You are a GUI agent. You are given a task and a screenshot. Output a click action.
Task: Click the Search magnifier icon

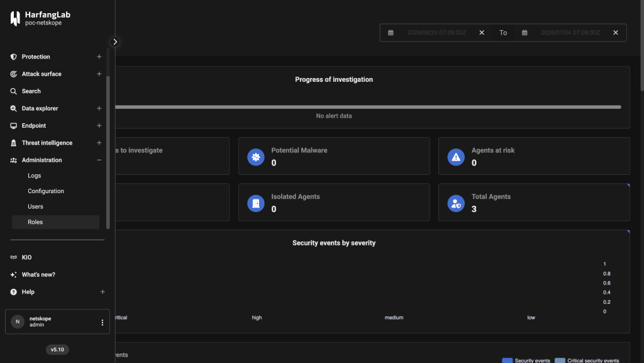14,91
